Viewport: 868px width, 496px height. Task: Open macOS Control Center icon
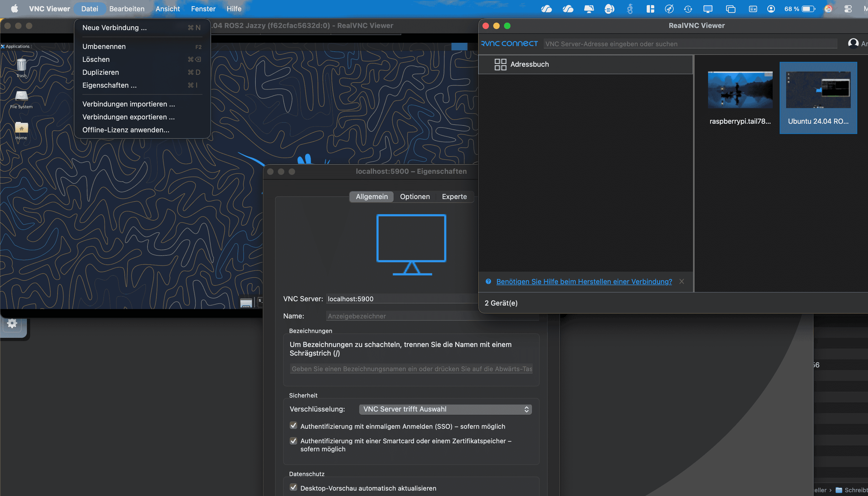pyautogui.click(x=848, y=9)
